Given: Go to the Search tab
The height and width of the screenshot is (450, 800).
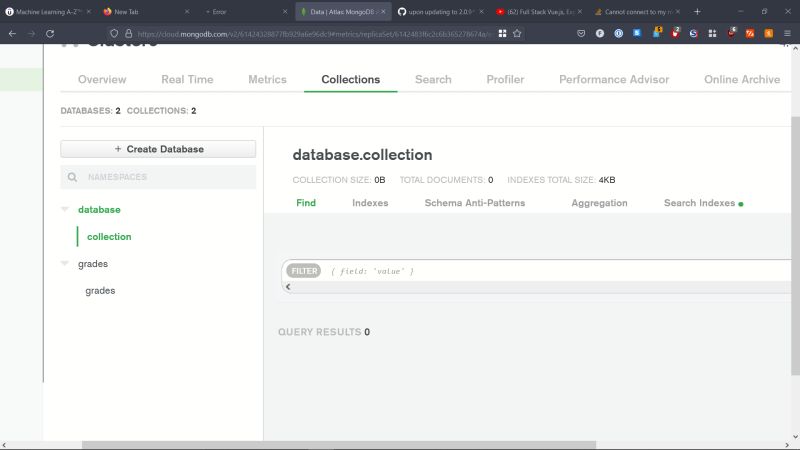Looking at the screenshot, I should [433, 80].
